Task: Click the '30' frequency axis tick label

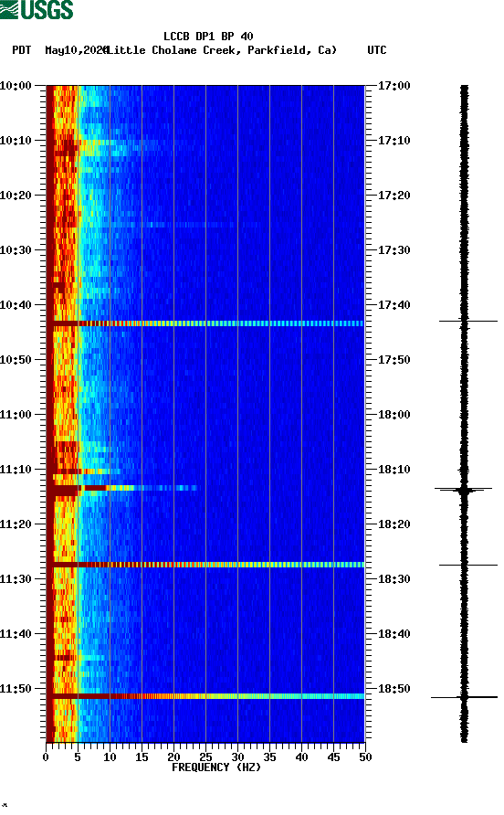Action: pos(237,757)
